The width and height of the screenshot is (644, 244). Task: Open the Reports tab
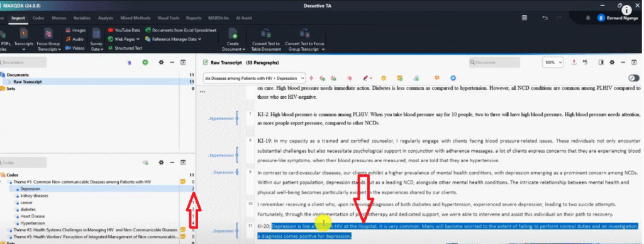pyautogui.click(x=194, y=18)
